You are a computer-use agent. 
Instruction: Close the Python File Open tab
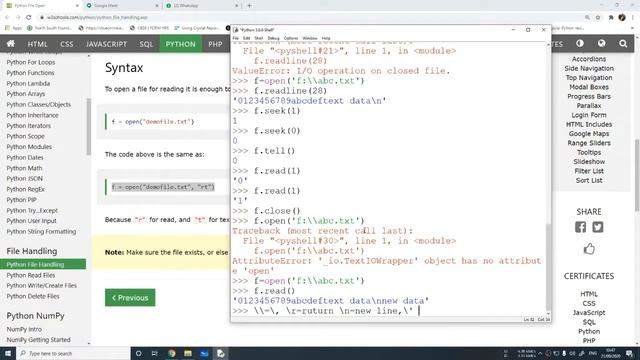tap(77, 6)
